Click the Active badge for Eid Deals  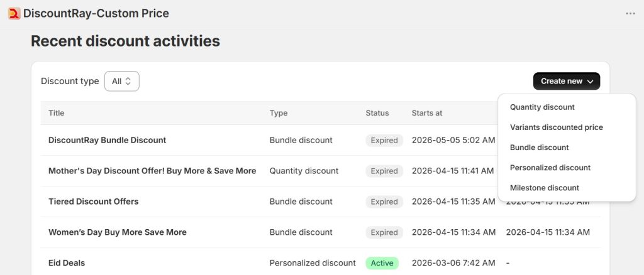(382, 263)
